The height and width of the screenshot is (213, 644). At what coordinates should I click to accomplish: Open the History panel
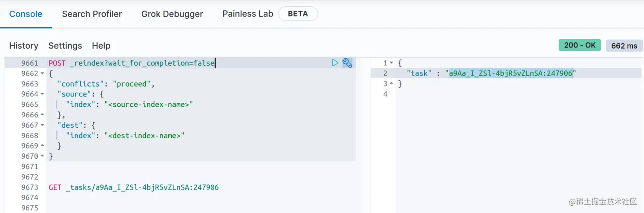tap(24, 46)
